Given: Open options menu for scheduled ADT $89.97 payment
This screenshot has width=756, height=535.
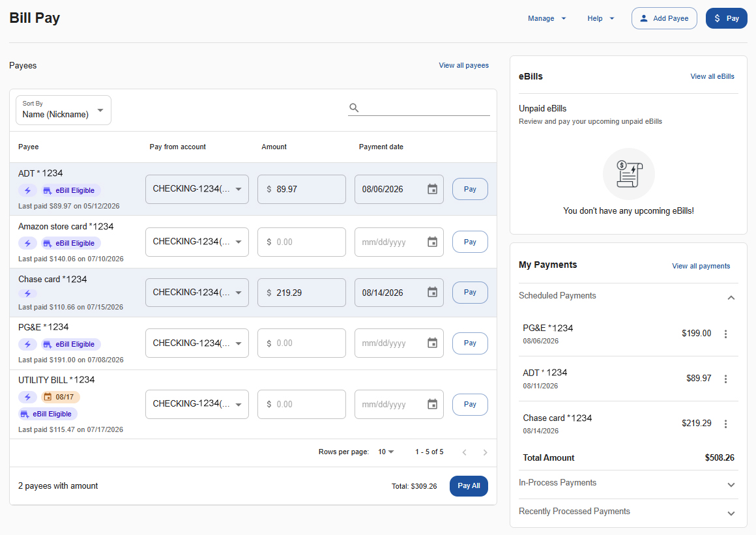Looking at the screenshot, I should (x=725, y=379).
